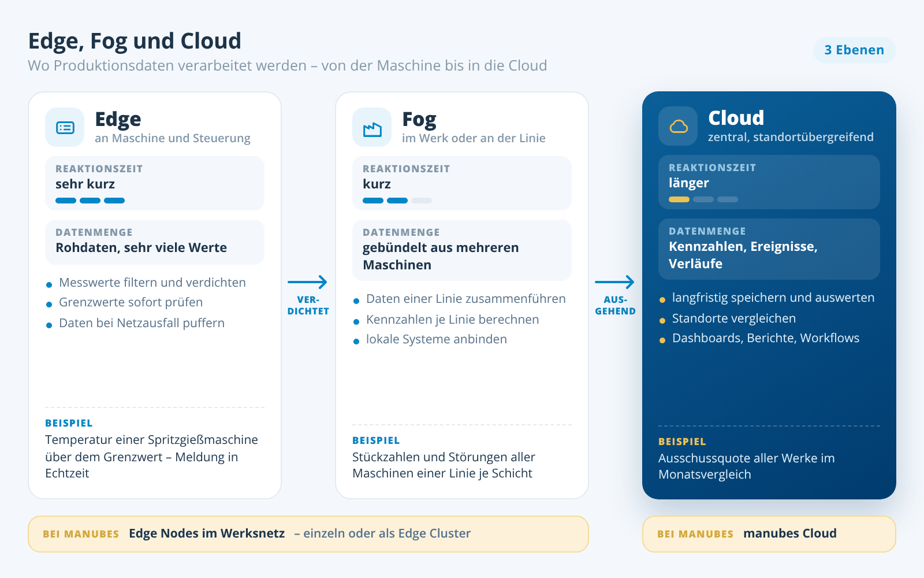This screenshot has width=924, height=578.
Task: Click 'Rohdaten, sehr viele Werte' text
Action: coord(141,247)
